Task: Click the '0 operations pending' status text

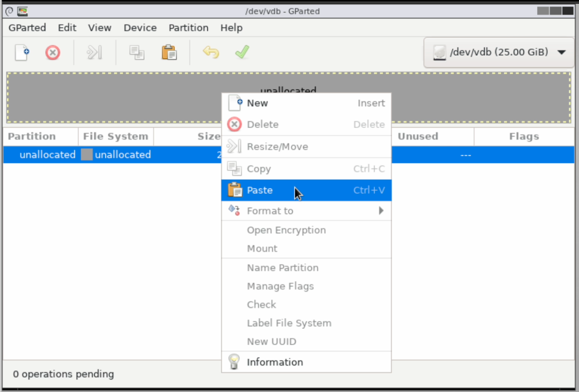Action: [63, 374]
